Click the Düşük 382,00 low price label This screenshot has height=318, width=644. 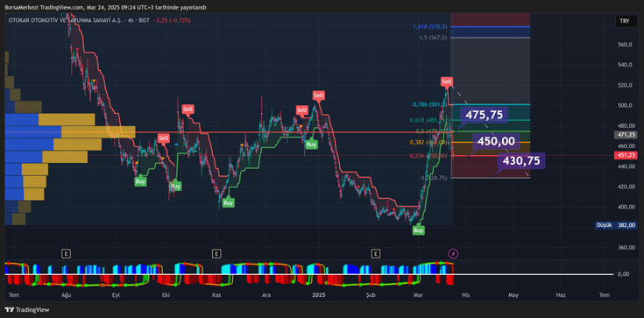click(x=616, y=225)
